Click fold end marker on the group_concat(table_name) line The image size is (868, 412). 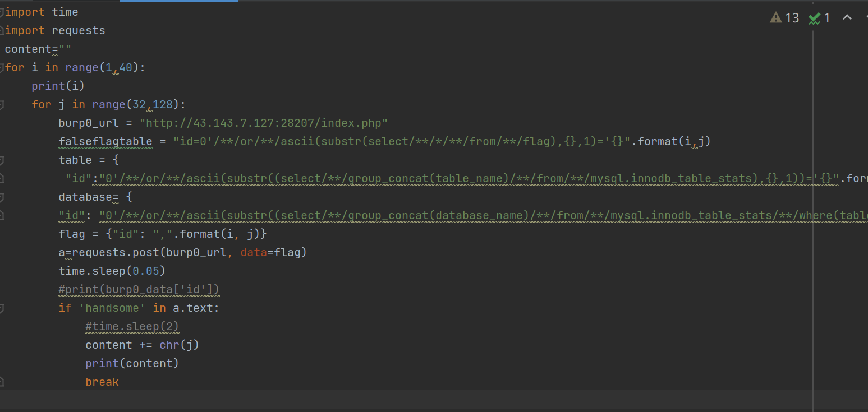tap(2, 178)
